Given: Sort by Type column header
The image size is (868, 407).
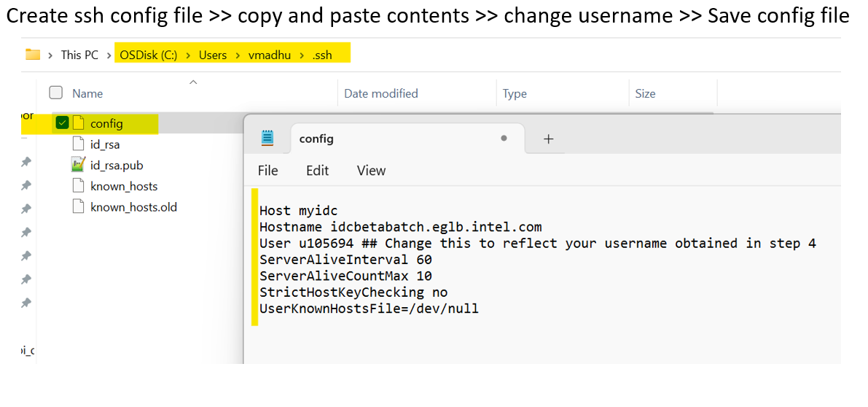Looking at the screenshot, I should point(515,93).
